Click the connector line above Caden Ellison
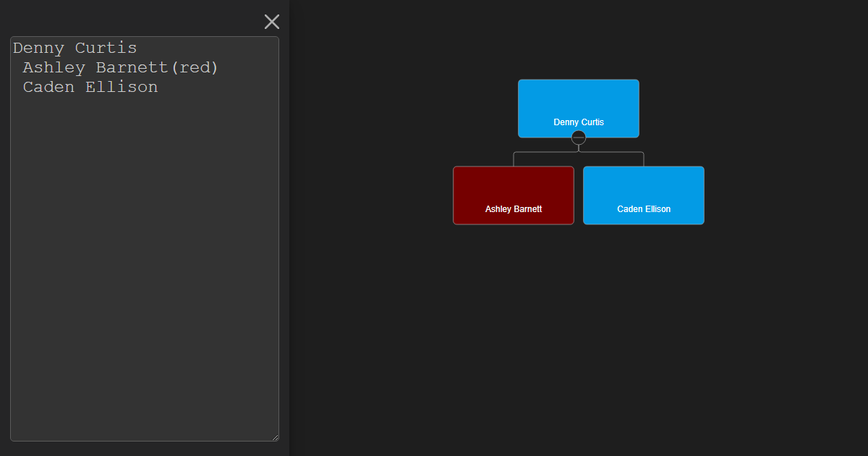868x456 pixels. point(643,159)
